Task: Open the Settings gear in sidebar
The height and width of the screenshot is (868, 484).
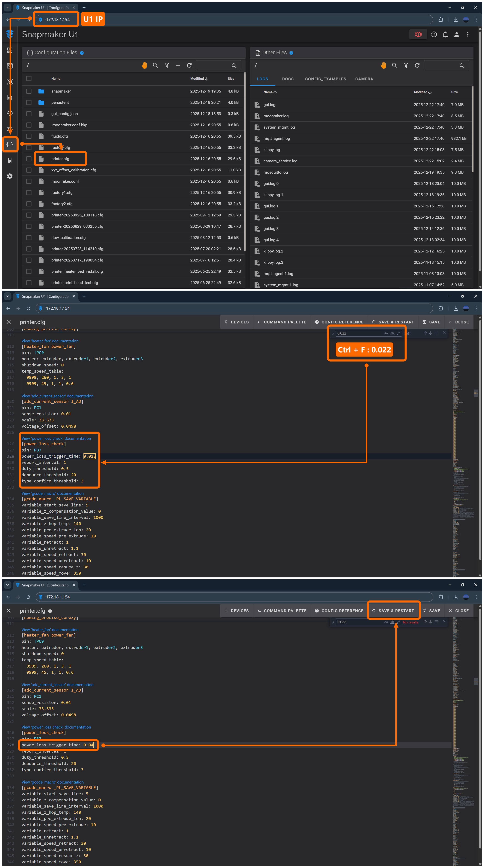Action: point(10,176)
